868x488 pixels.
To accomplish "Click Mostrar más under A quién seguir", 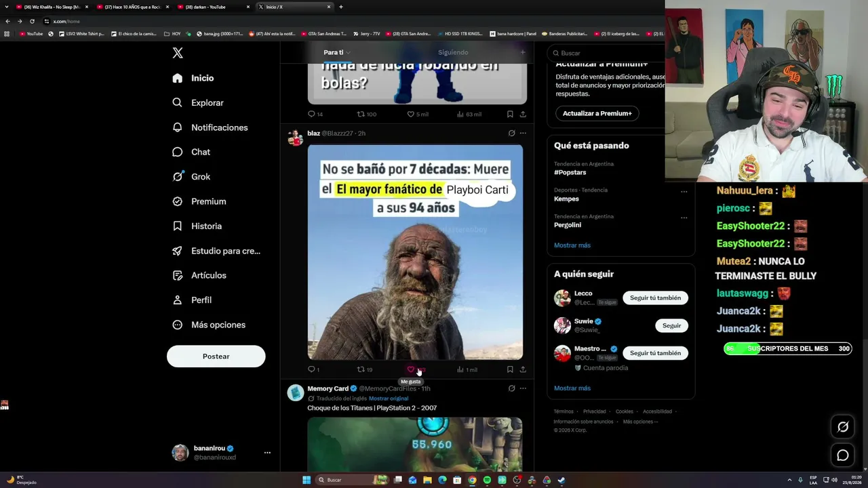I will (572, 388).
